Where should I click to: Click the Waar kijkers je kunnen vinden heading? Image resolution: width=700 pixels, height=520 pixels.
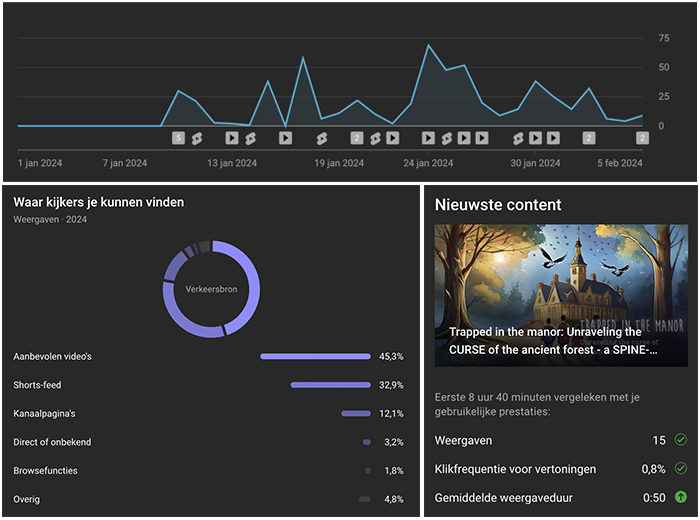[x=98, y=203]
